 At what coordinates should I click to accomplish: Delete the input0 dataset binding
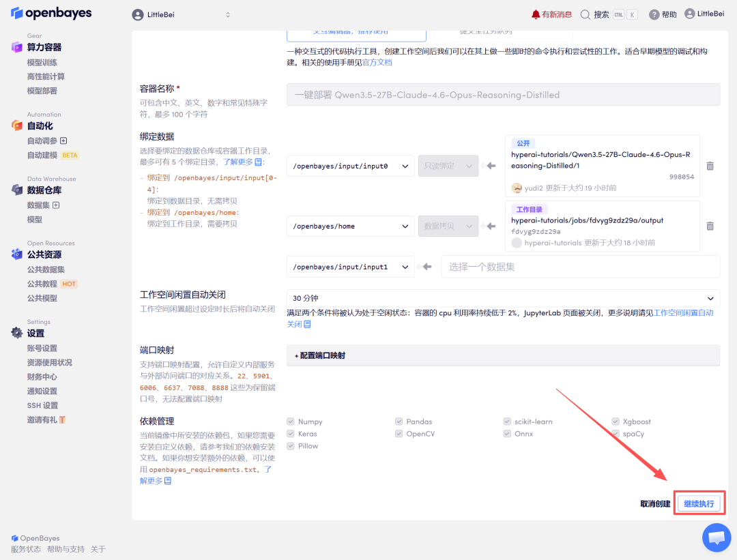[710, 166]
